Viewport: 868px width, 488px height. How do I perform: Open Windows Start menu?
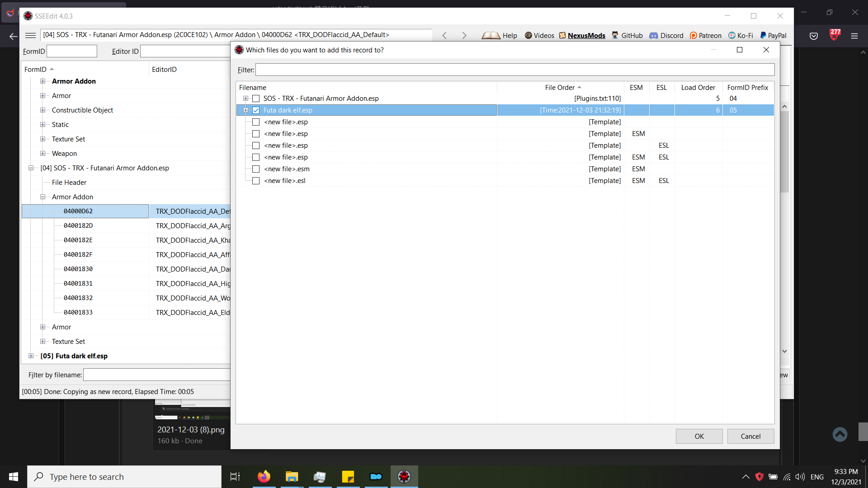14,477
